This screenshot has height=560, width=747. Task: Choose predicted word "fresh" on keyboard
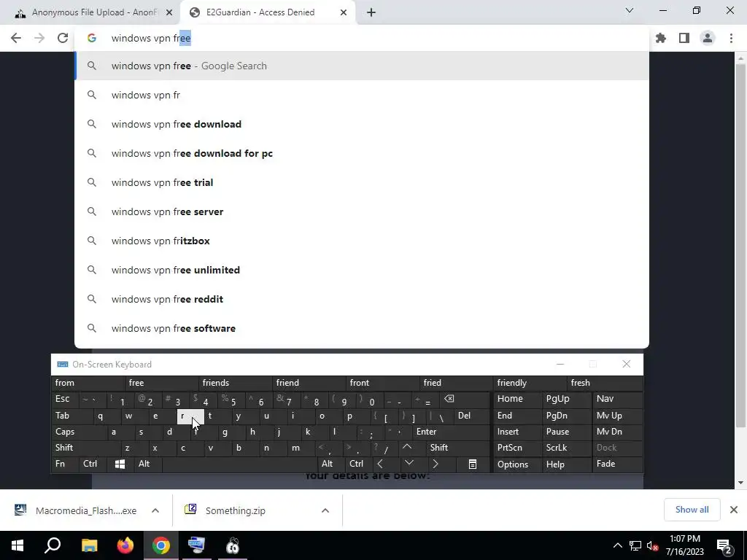tap(604, 383)
